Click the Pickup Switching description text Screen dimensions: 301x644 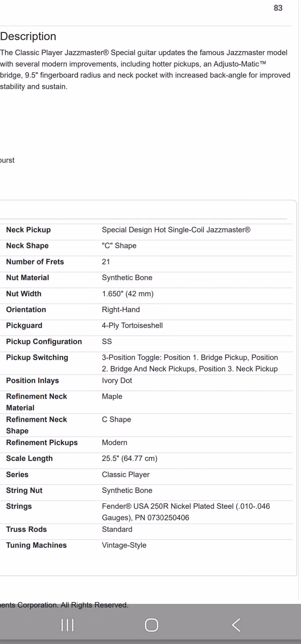coord(190,363)
